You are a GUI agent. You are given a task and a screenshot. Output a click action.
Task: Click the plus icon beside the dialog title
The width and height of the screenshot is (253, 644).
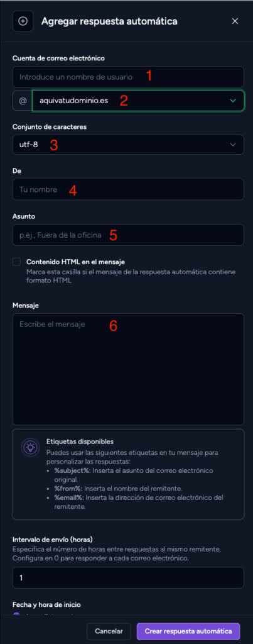23,21
